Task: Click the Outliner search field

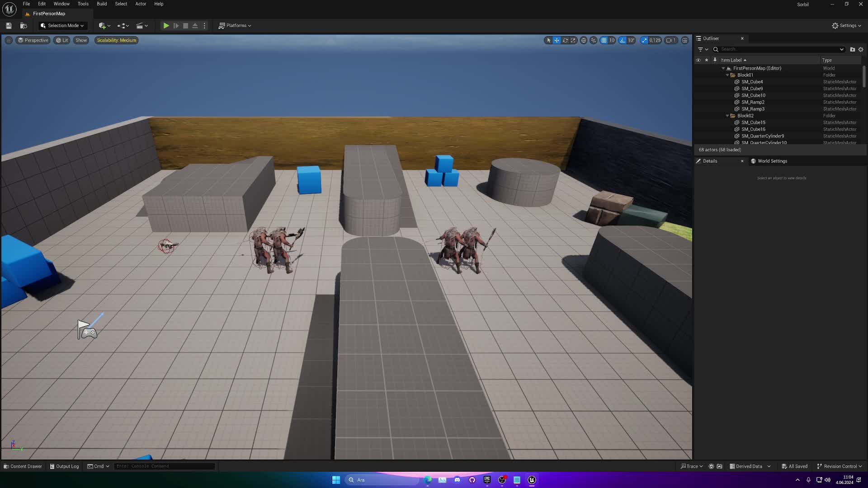Action: point(778,49)
